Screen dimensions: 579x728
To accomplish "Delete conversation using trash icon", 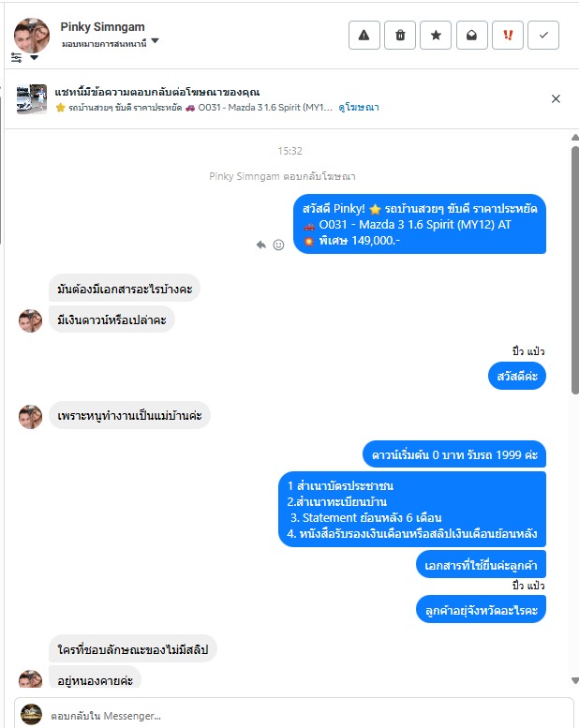I will (x=400, y=35).
